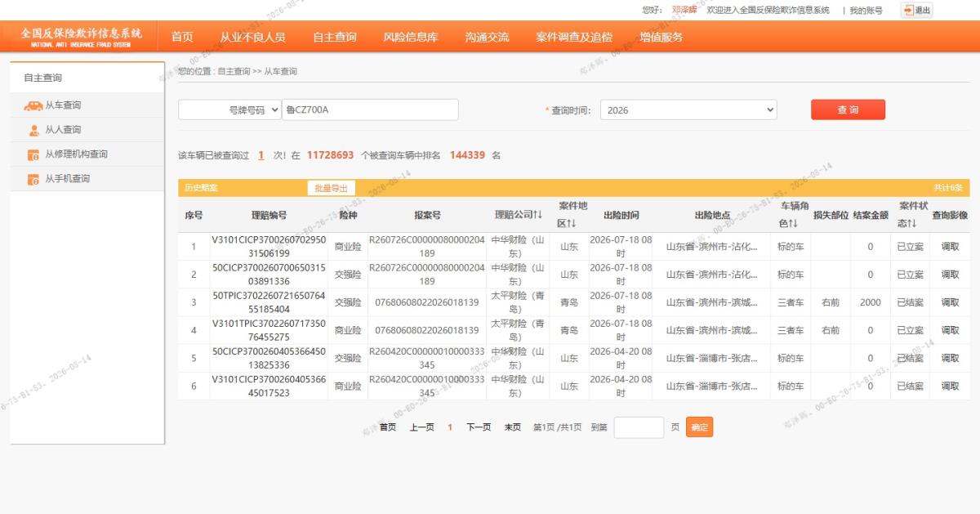Click page number 1 in pagination
The height and width of the screenshot is (514, 980).
click(450, 427)
